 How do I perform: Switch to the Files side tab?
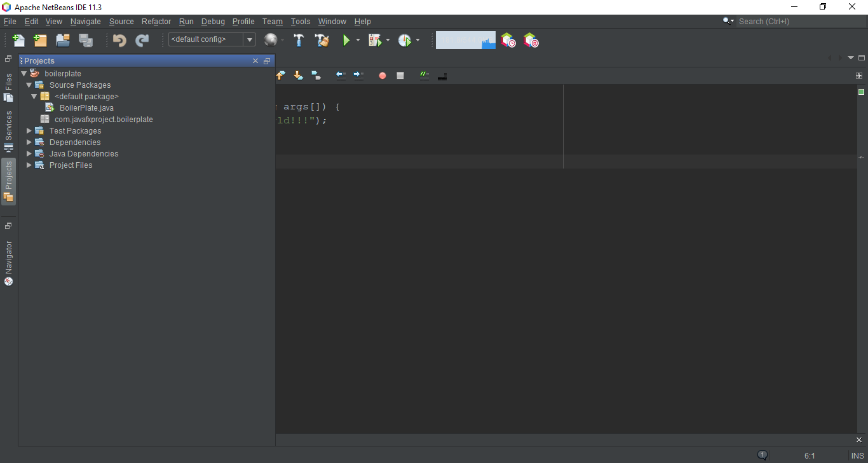[x=8, y=87]
